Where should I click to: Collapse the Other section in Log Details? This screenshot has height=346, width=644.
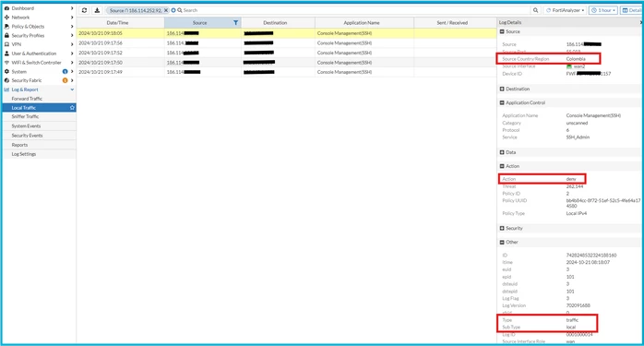point(502,242)
